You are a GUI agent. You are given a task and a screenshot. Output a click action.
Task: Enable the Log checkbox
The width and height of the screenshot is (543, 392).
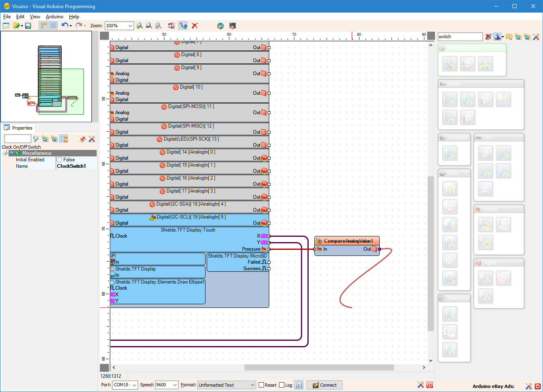point(281,385)
